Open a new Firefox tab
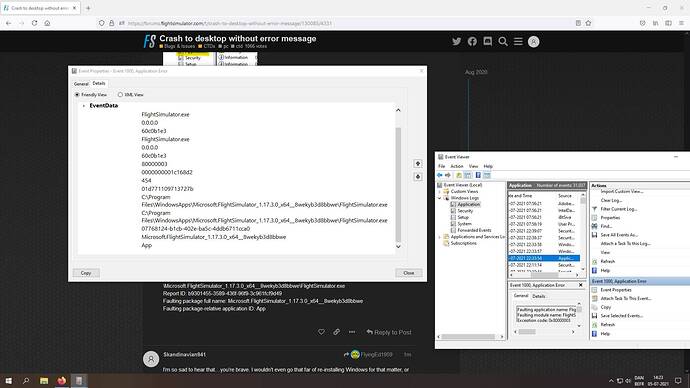The image size is (690, 388). pos(88,8)
